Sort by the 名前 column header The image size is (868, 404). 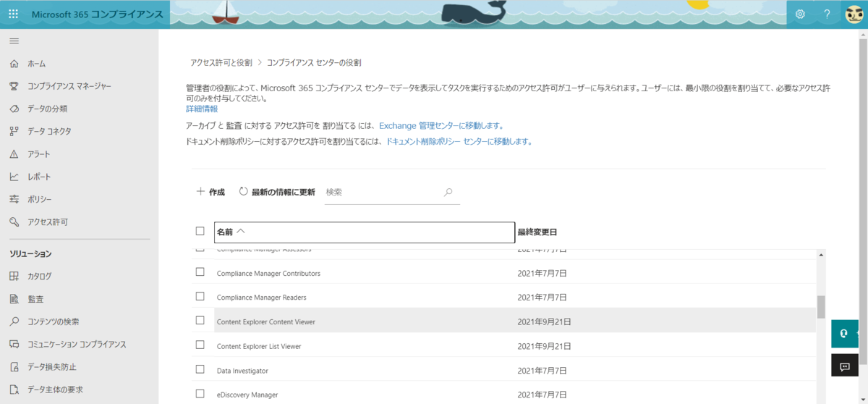pos(365,232)
